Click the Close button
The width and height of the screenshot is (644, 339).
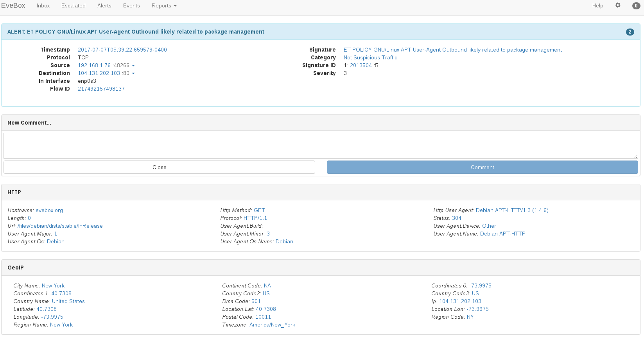point(159,167)
